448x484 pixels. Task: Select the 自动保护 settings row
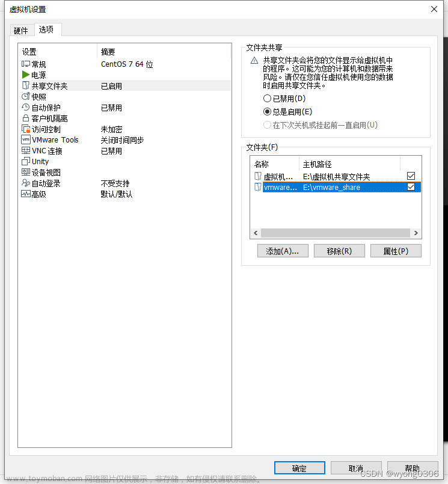[124, 107]
